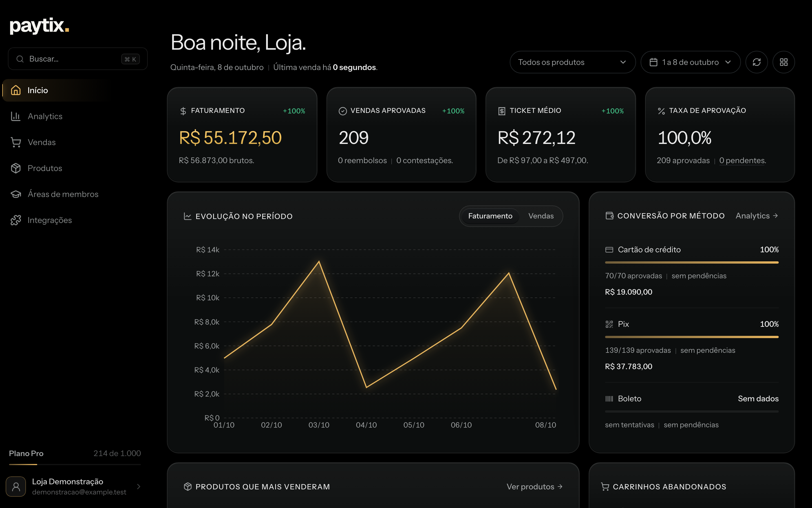This screenshot has width=812, height=508.
Task: Click the grid layout icon button
Action: [x=784, y=62]
